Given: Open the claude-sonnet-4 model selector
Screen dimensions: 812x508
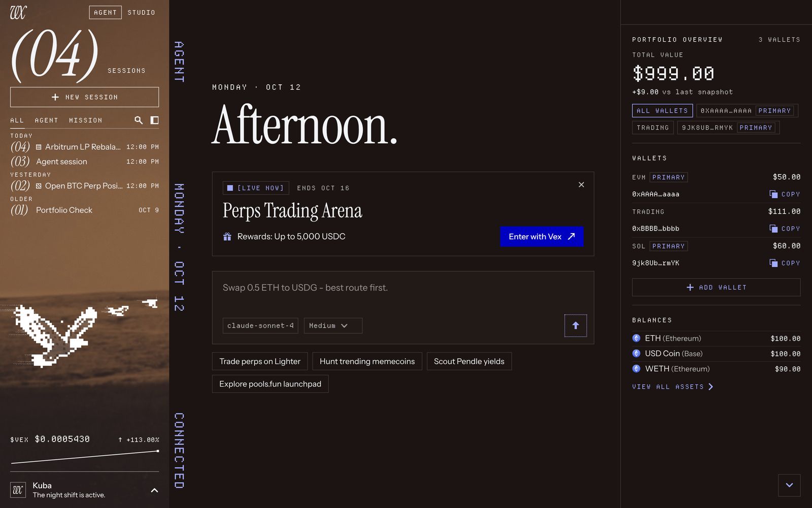Looking at the screenshot, I should (x=260, y=326).
